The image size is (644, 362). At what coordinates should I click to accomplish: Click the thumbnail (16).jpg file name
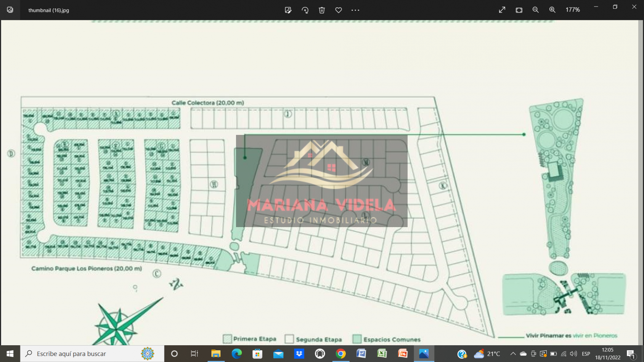click(x=49, y=10)
